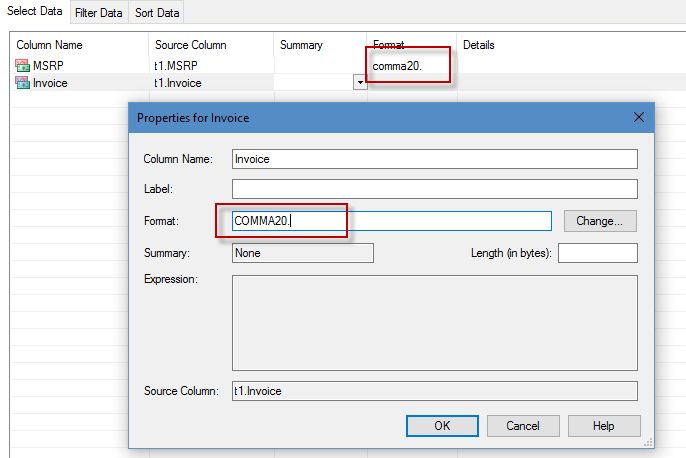The height and width of the screenshot is (458, 686).
Task: Click the Length (in bytes) field
Action: pos(597,253)
